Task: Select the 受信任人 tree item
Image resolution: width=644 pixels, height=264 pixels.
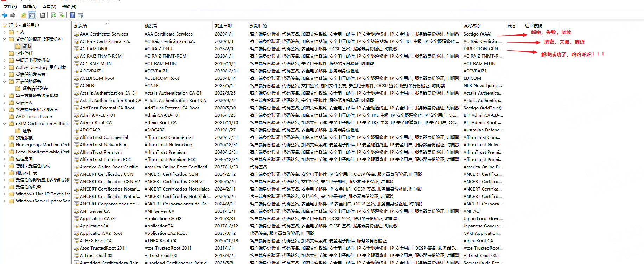Action: click(24, 103)
